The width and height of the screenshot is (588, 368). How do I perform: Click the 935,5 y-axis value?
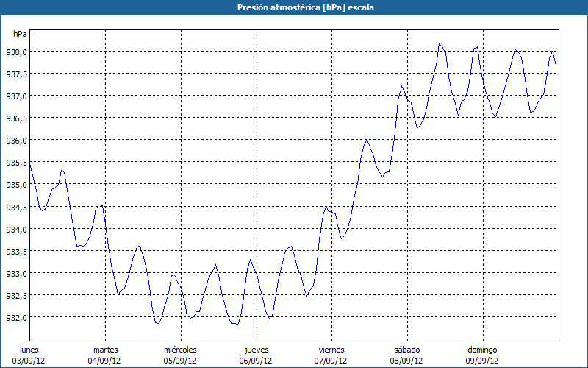point(17,163)
